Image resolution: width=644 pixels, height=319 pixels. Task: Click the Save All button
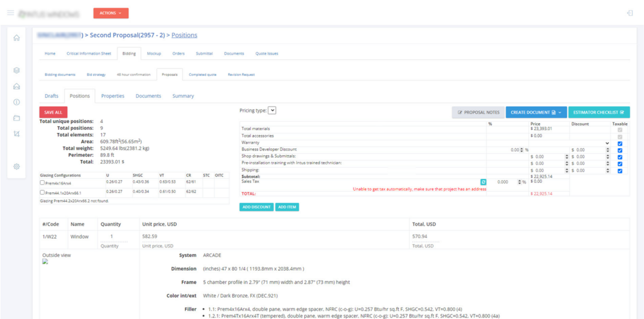[53, 112]
